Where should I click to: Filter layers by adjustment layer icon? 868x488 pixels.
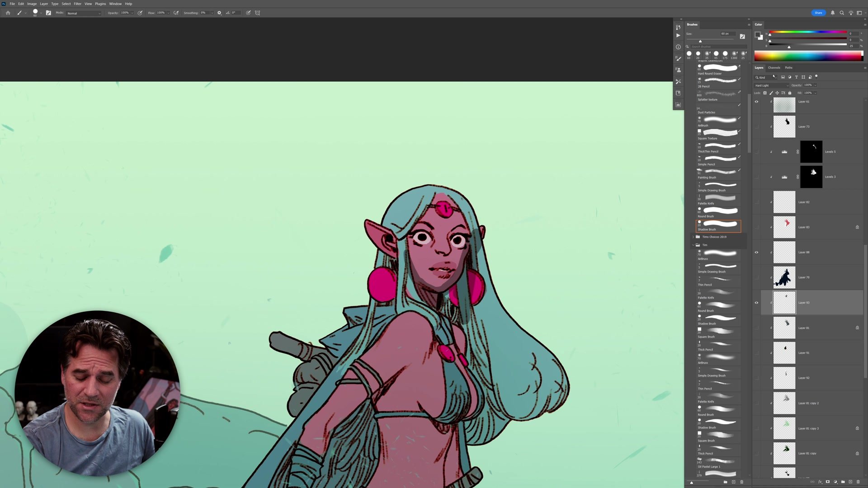pos(790,77)
